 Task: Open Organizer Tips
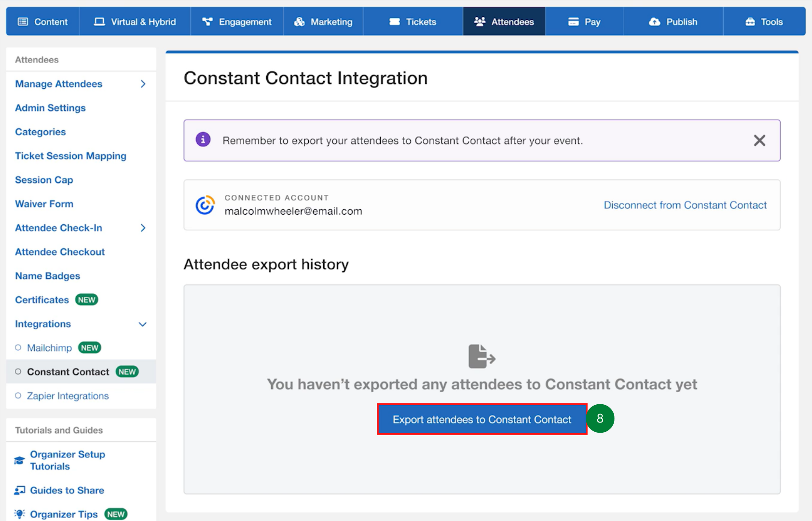pos(64,514)
